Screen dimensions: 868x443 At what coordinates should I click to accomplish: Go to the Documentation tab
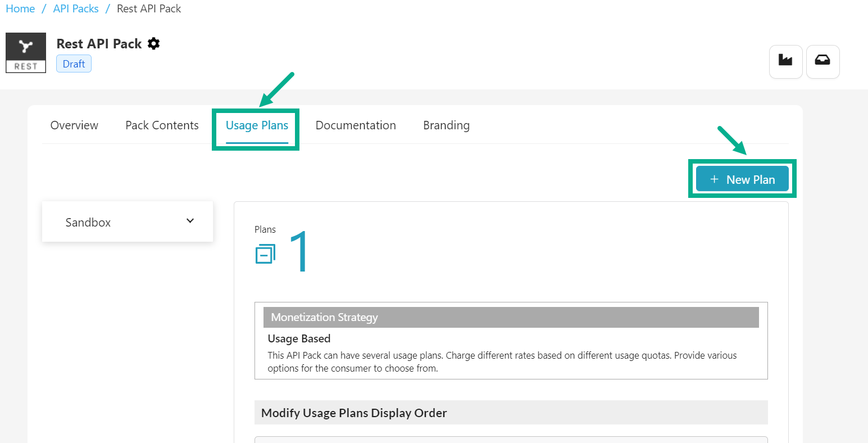(x=356, y=125)
